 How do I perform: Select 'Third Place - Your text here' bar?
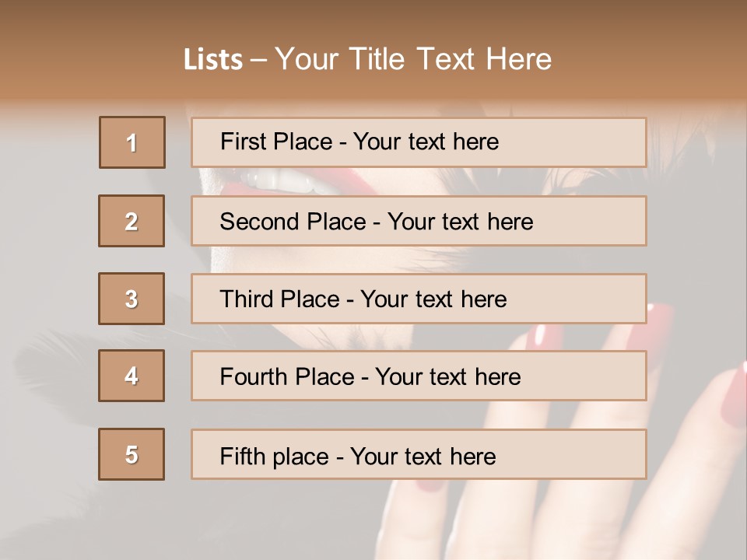pyautogui.click(x=419, y=299)
